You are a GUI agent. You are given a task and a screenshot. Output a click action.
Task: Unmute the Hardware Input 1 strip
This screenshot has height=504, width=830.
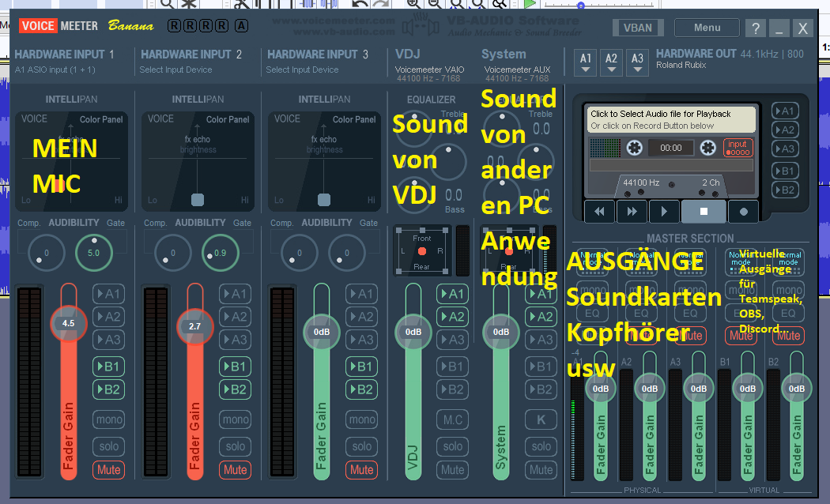click(x=108, y=469)
